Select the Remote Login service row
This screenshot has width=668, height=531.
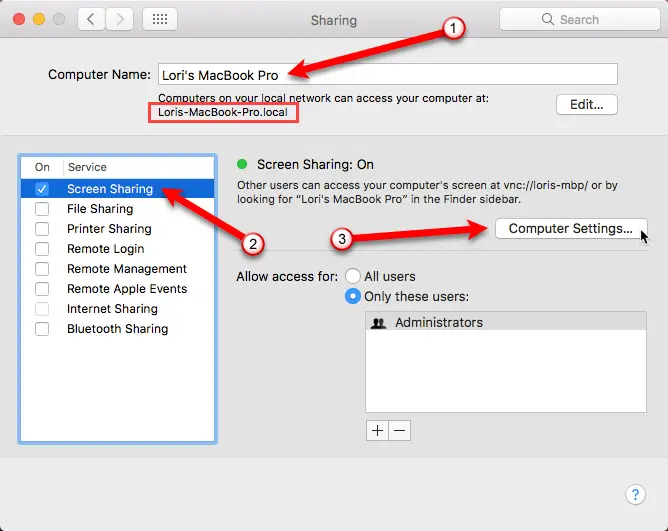pyautogui.click(x=118, y=249)
